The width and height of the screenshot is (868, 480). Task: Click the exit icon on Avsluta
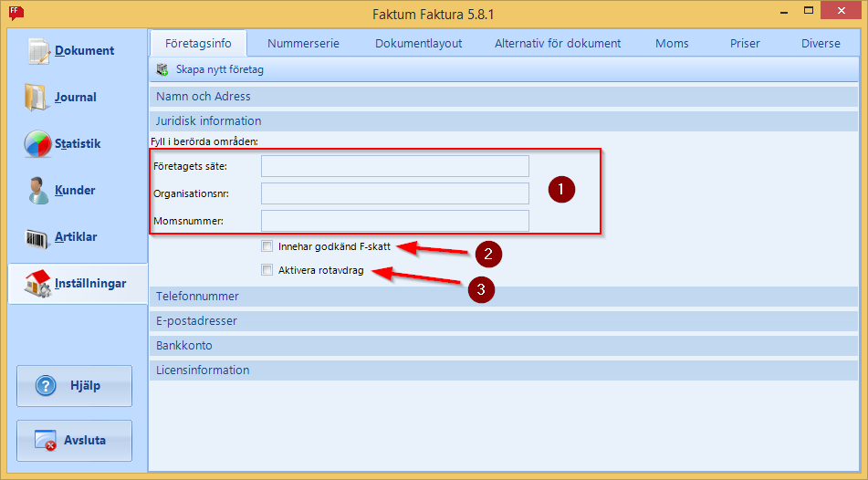pyautogui.click(x=46, y=441)
